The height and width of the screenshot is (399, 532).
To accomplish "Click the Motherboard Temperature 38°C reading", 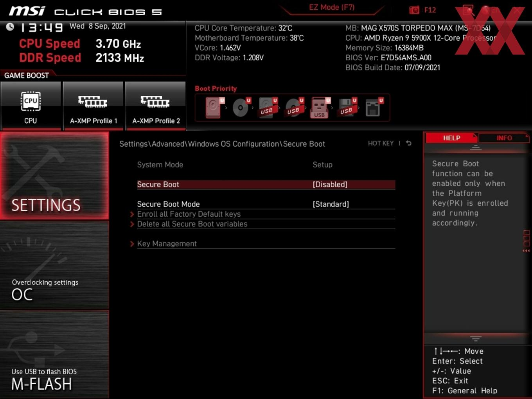I will point(249,38).
